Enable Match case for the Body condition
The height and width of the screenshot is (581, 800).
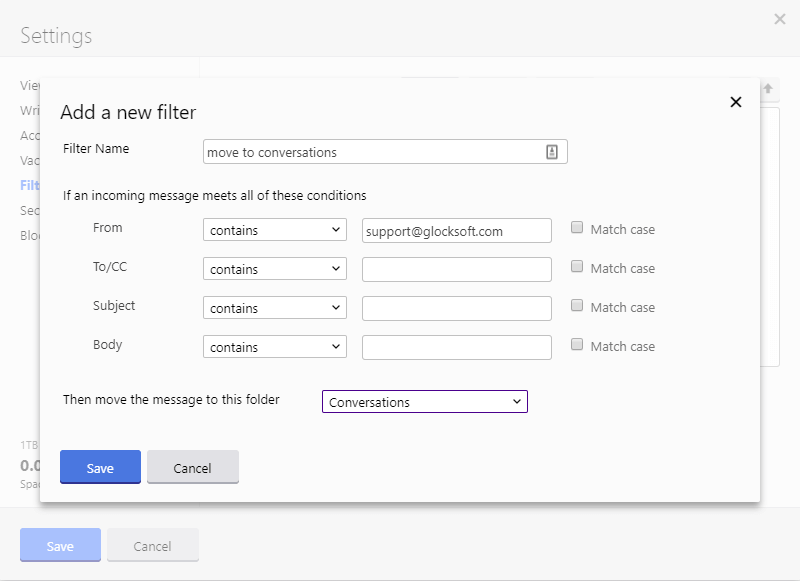pyautogui.click(x=577, y=345)
